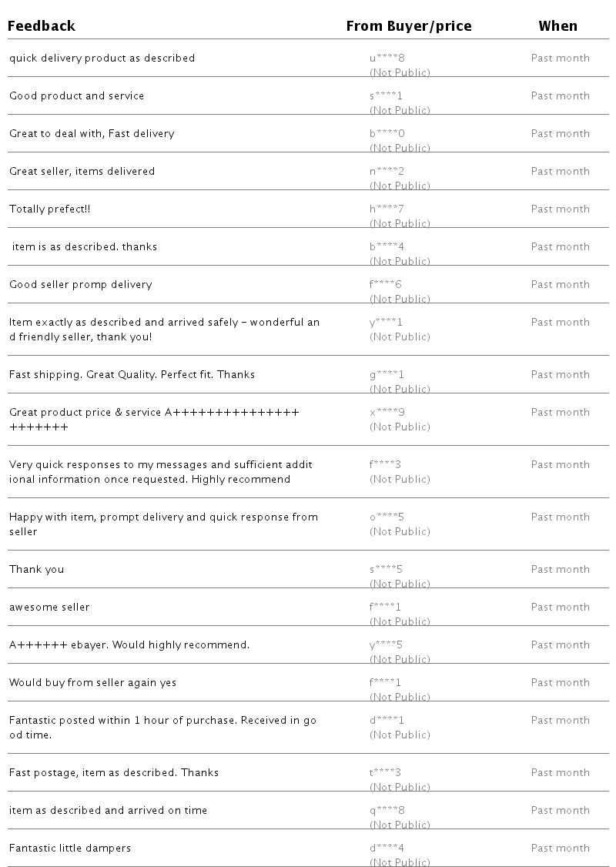The height and width of the screenshot is (867, 616).
Task: Click the 'Totally prefect!!' feedback comment
Action: pyautogui.click(x=50, y=209)
